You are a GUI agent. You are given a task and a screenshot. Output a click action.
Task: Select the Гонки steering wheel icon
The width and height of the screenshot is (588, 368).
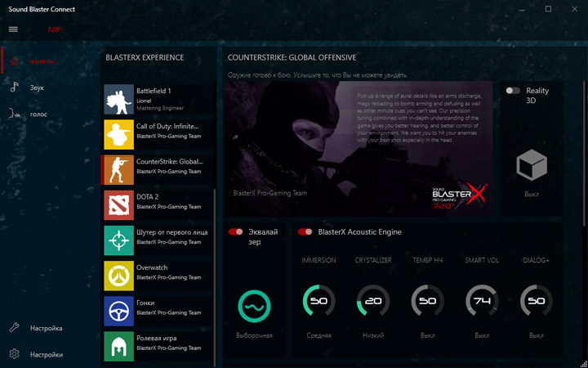pos(119,311)
